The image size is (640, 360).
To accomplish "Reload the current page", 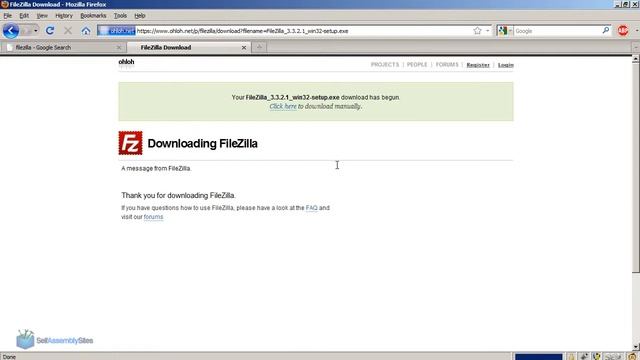I will click(x=50, y=31).
